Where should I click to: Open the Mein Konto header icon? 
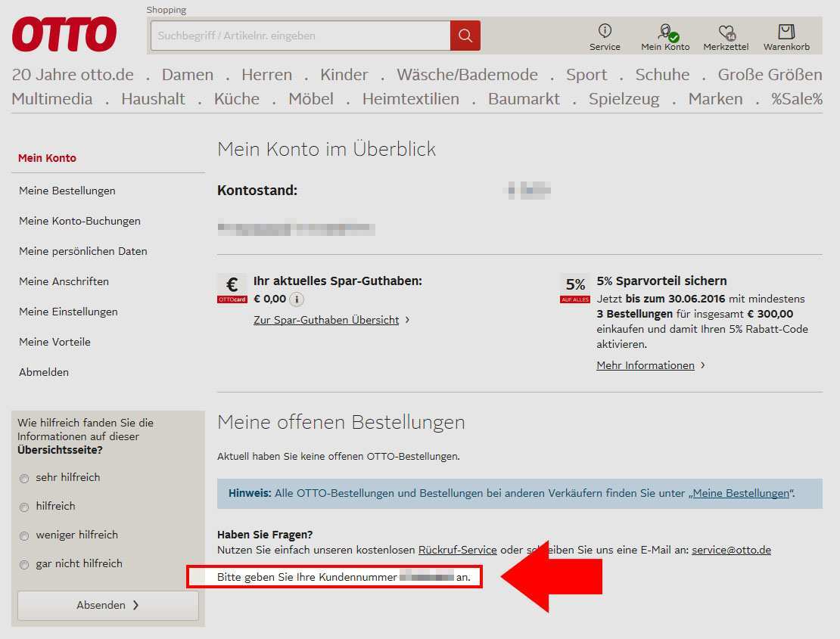(x=665, y=32)
